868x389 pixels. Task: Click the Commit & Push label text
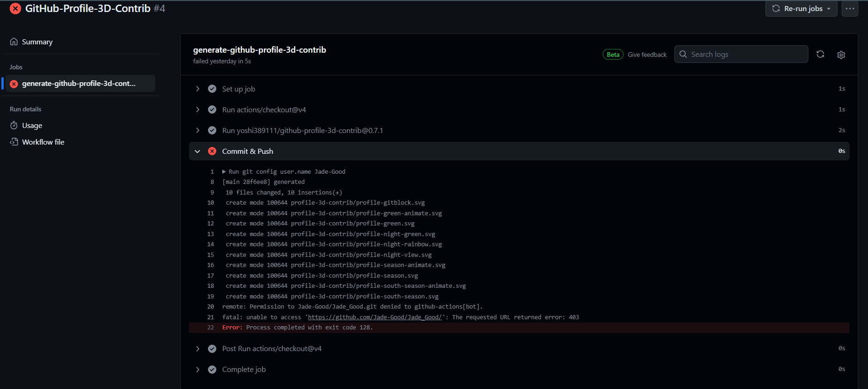coord(248,151)
